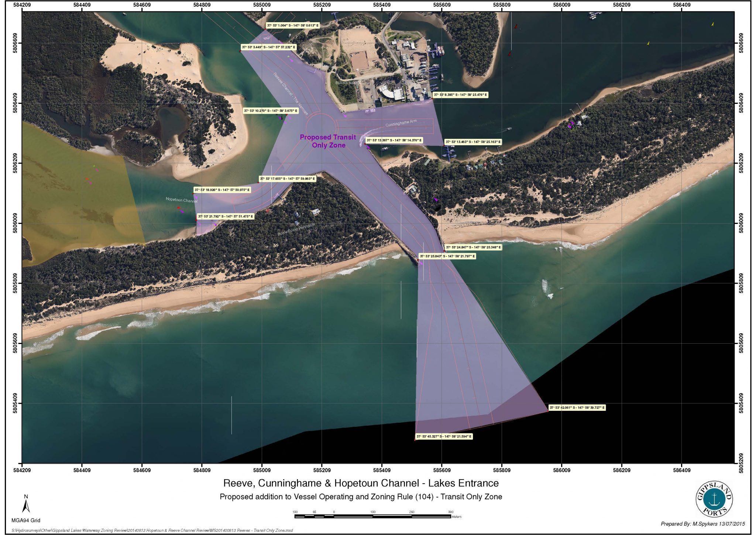This screenshot has height=535, width=756.
Task: Click coordinate label 37° 53' 42.061" S
Action: pyautogui.click(x=577, y=408)
